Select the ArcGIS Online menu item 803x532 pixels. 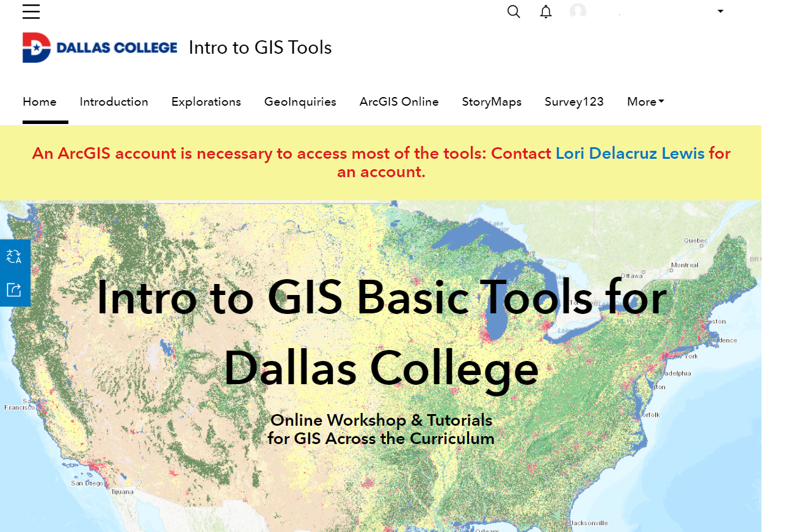click(x=399, y=102)
